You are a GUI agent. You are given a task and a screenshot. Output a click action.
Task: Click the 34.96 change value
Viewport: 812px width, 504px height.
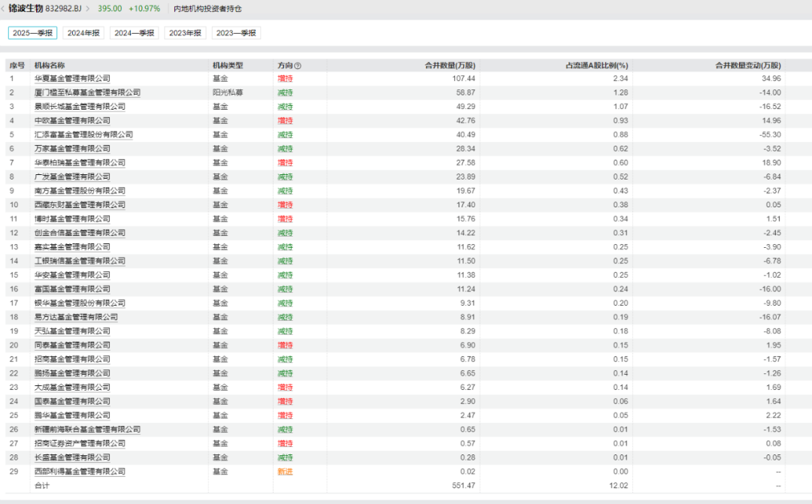(771, 79)
